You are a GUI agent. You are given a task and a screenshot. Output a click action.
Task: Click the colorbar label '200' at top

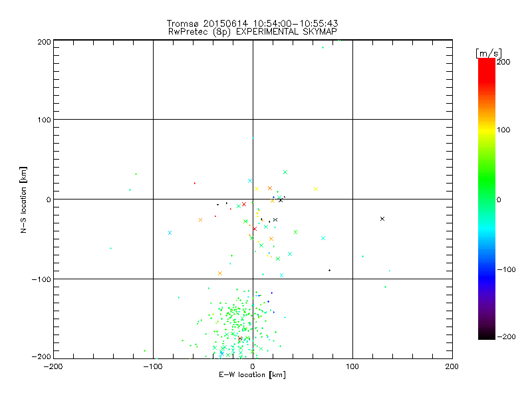[x=503, y=62]
